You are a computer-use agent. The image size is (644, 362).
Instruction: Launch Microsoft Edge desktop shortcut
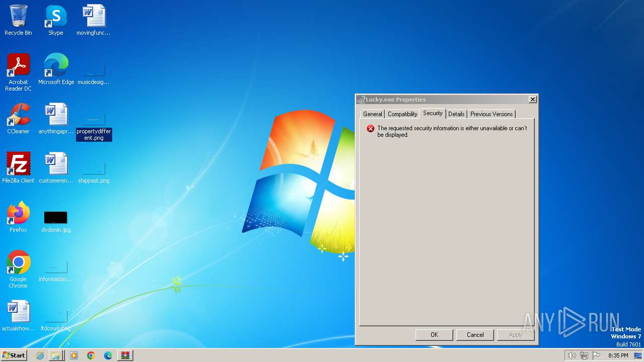point(56,69)
